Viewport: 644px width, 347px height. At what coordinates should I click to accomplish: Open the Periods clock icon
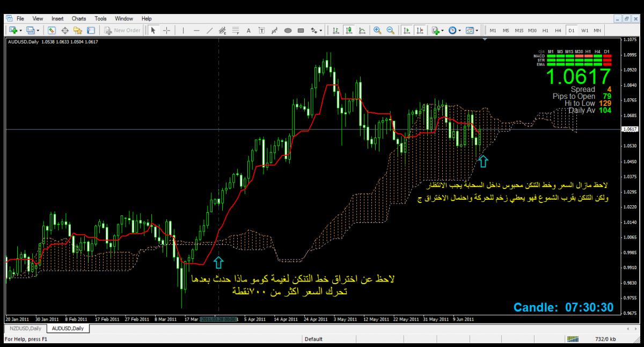452,31
